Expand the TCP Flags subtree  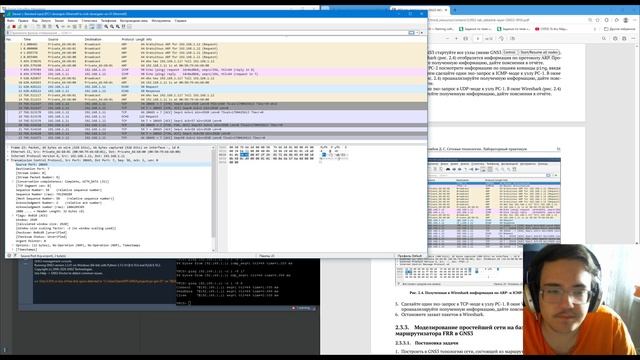(13, 215)
